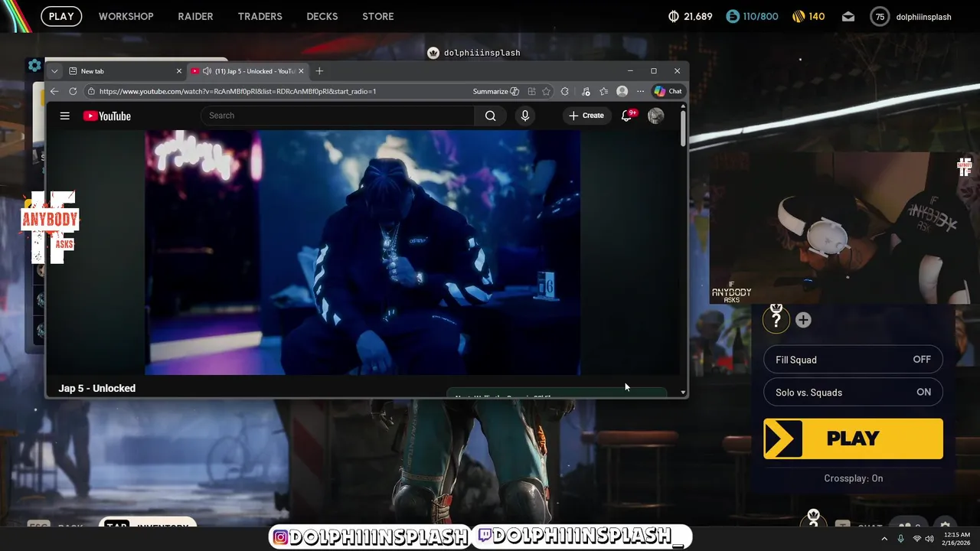
Task: Close the New tab browser tab
Action: [x=179, y=71]
